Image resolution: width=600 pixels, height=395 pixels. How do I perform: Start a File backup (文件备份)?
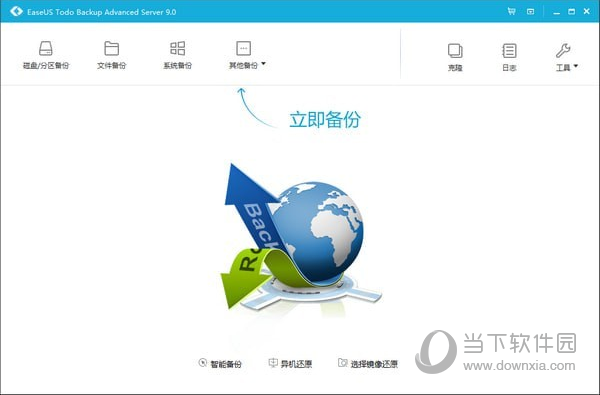(x=111, y=55)
